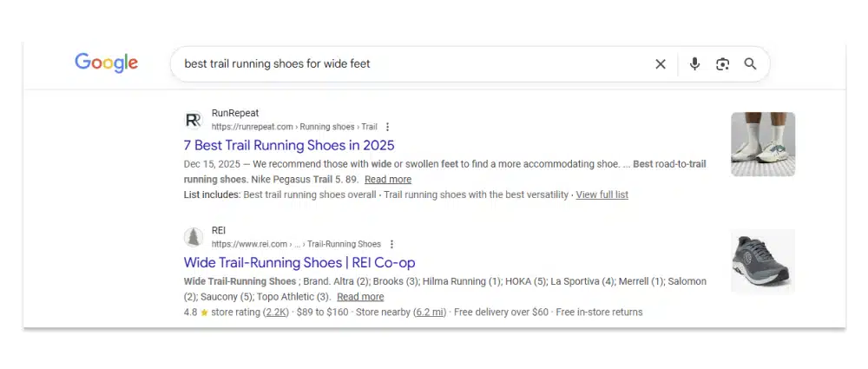Click 'View full list' link
This screenshot has height=369, width=868.
click(x=602, y=194)
